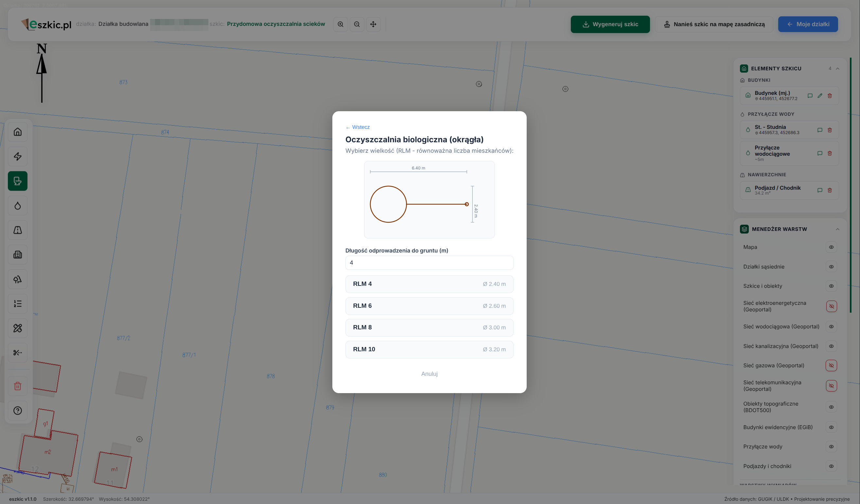Screen dimensions: 860x504
Task: Select the scissors cut tool
Action: tap(18, 353)
